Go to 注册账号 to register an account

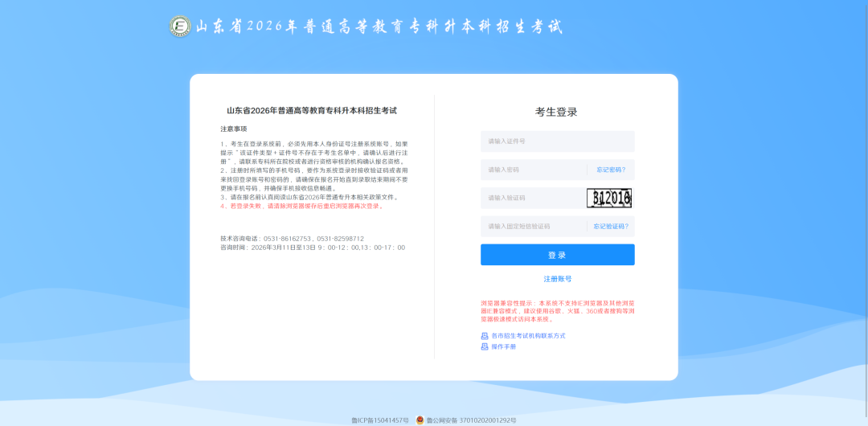point(558,279)
